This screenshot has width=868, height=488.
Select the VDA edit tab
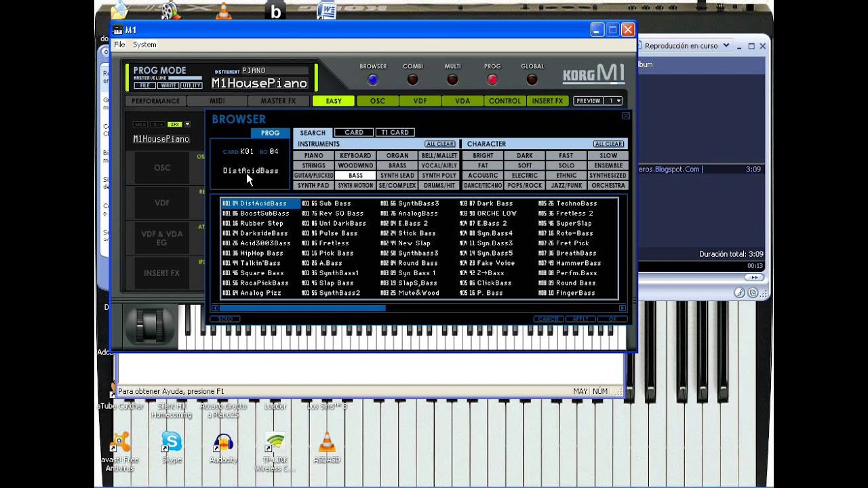(462, 101)
